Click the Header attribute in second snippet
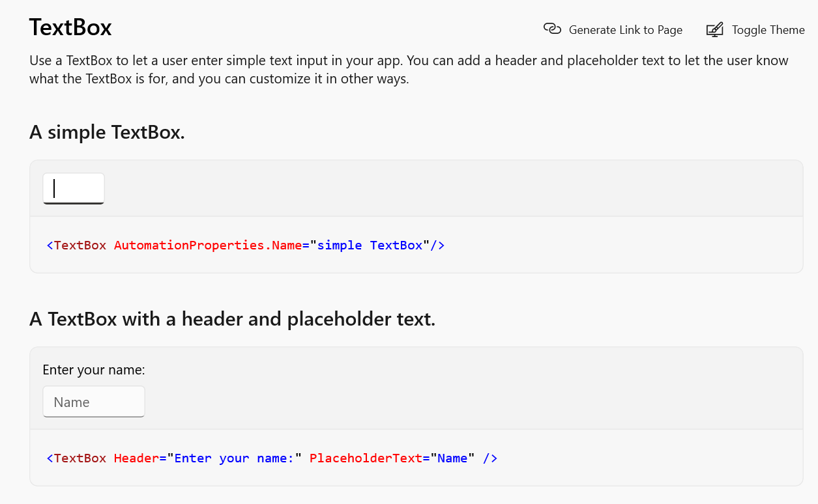This screenshot has width=818, height=504. click(x=136, y=458)
